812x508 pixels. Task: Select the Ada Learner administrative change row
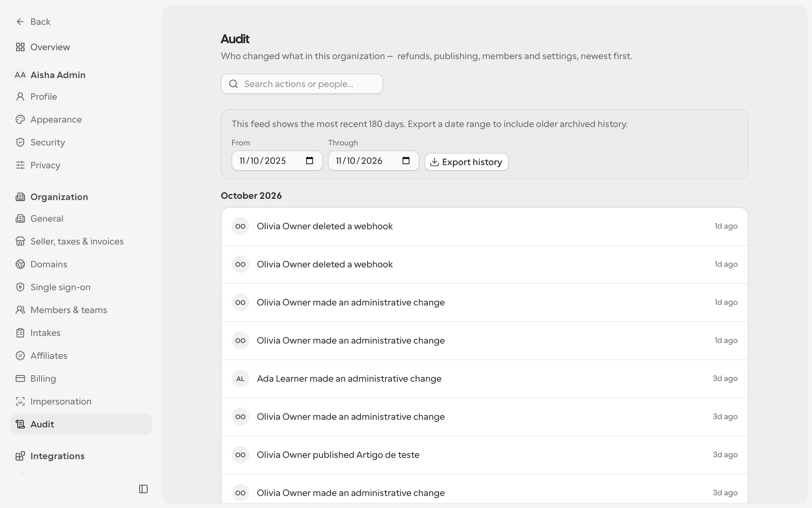[x=485, y=379]
